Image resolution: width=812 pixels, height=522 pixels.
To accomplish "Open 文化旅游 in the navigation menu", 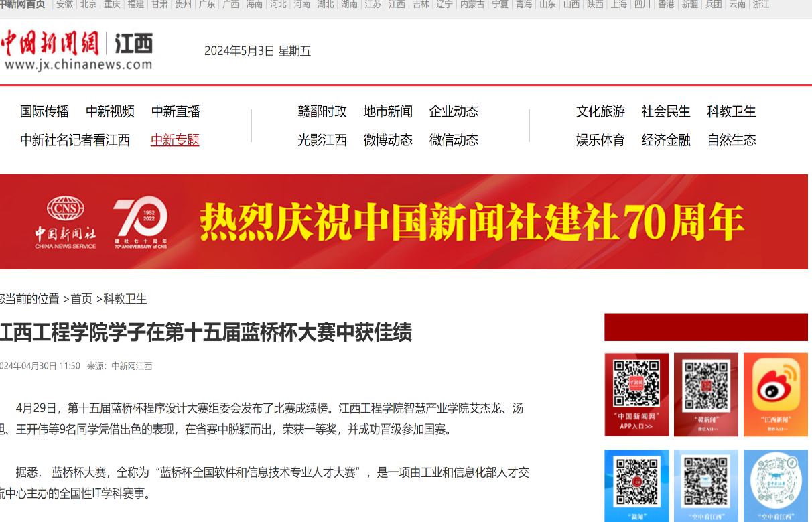I will point(600,111).
